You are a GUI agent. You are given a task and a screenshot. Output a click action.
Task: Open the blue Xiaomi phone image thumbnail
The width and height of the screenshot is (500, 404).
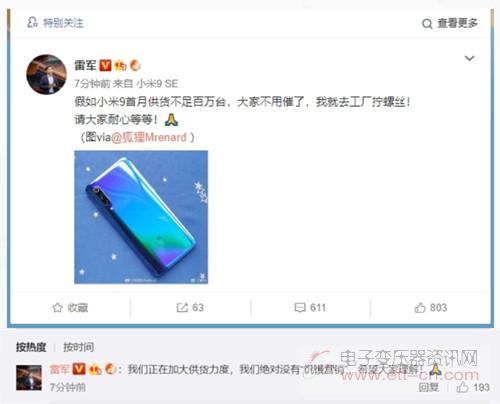tap(141, 217)
